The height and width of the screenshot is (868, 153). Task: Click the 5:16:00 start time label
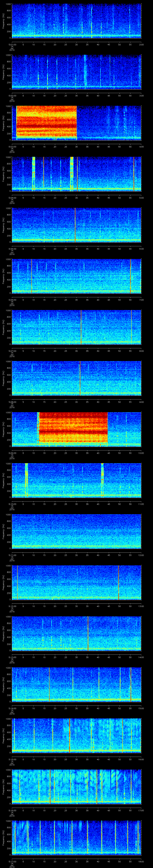tap(12, 810)
